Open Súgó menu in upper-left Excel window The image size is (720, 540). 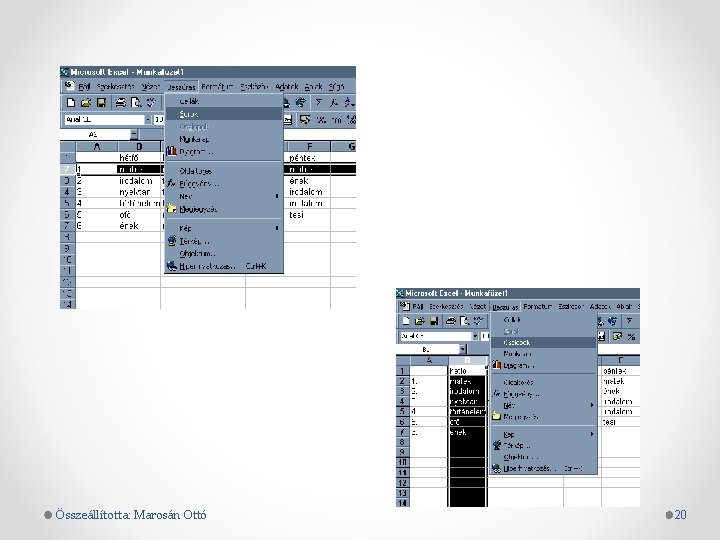(x=336, y=86)
